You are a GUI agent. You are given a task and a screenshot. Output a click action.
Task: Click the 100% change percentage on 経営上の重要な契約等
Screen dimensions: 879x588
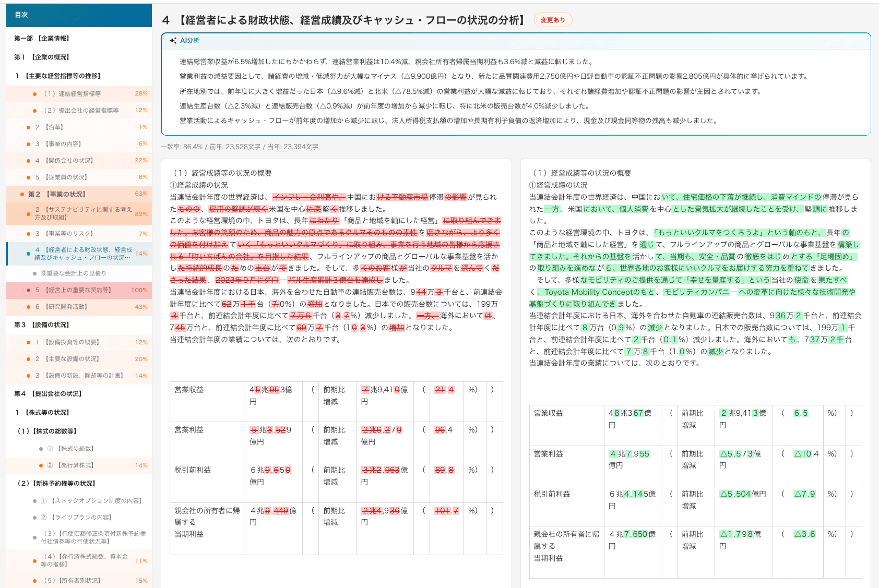(139, 290)
